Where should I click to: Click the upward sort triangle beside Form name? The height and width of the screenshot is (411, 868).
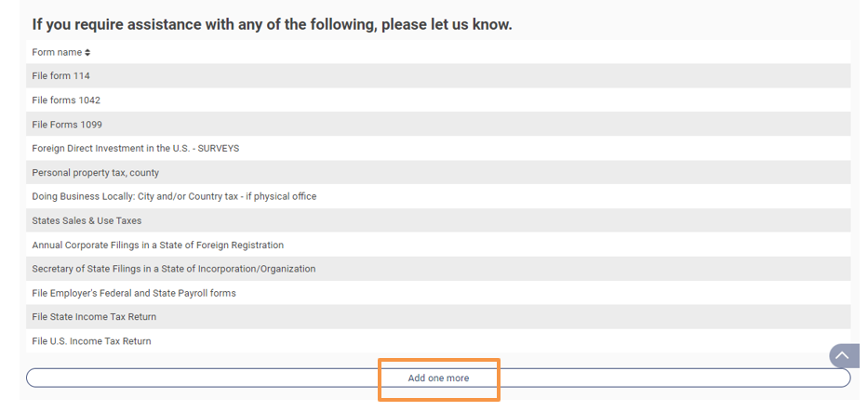pyautogui.click(x=87, y=50)
